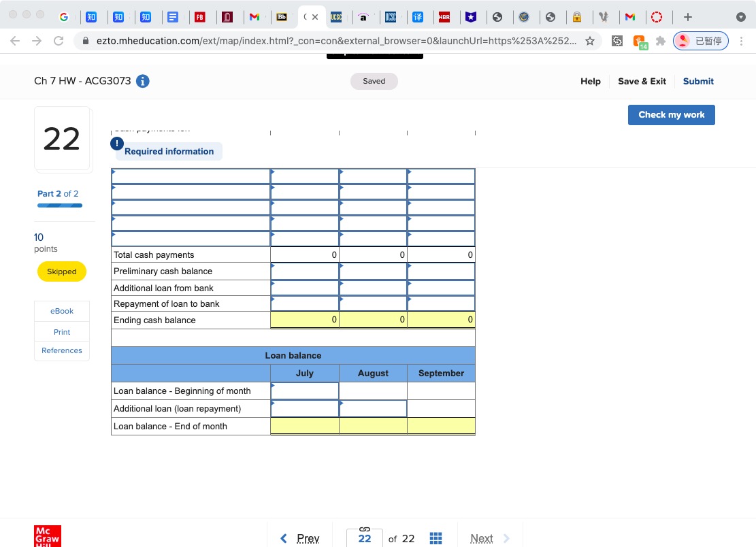Click Save & Exit

642,81
